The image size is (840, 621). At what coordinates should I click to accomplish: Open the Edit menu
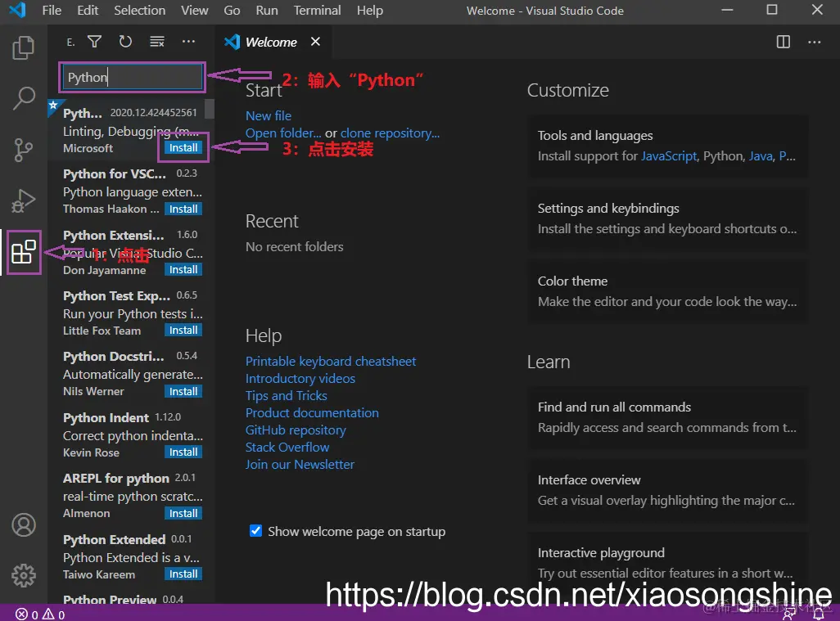88,10
